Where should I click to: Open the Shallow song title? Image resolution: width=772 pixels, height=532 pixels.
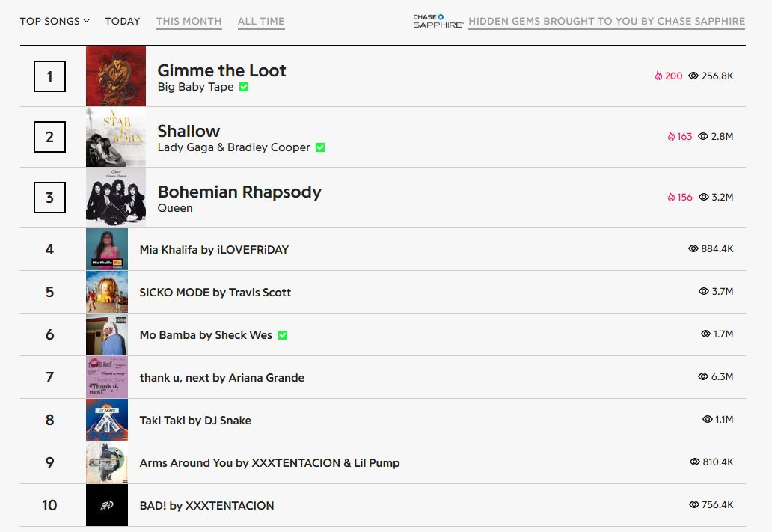[189, 131]
